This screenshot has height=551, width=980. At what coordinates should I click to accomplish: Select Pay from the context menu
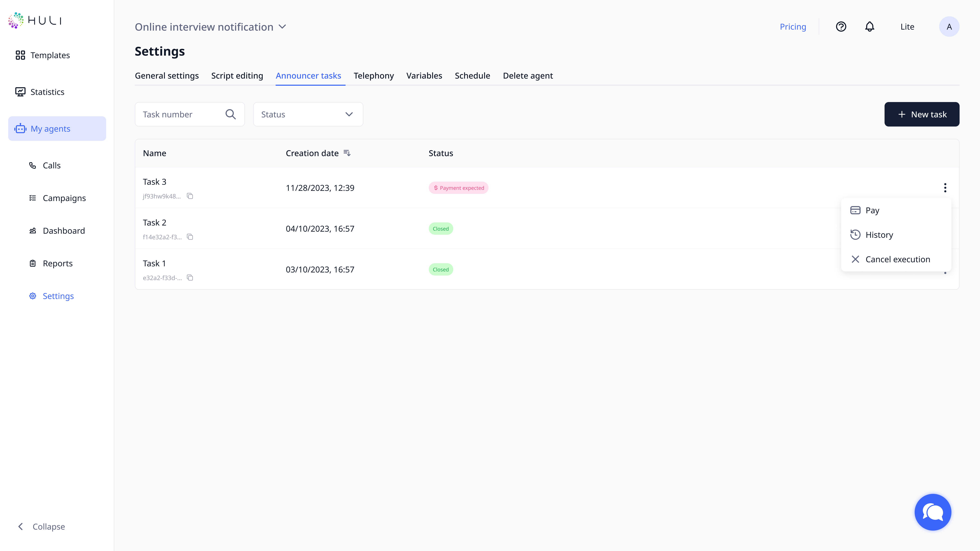coord(872,210)
